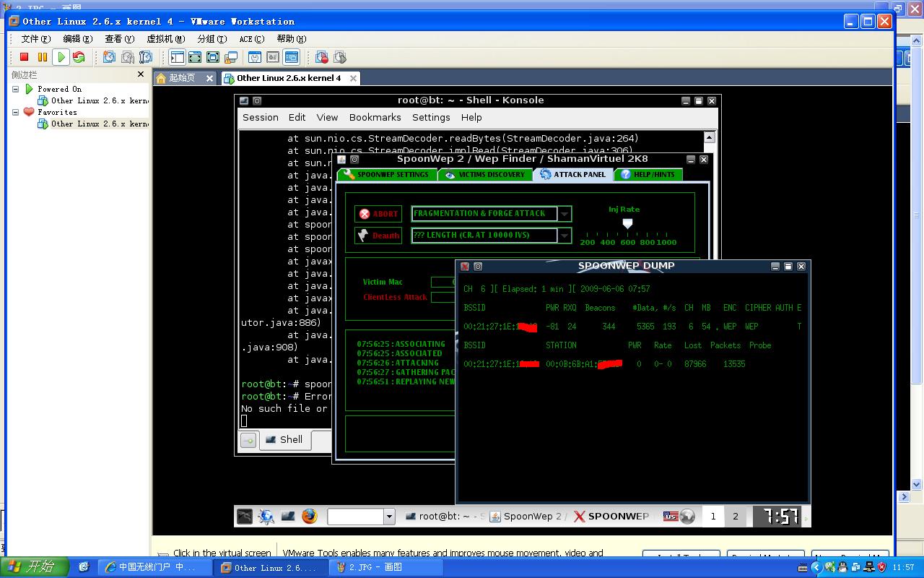The image size is (924, 578).
Task: Click the Quick Switch view icon
Action: [x=195, y=57]
